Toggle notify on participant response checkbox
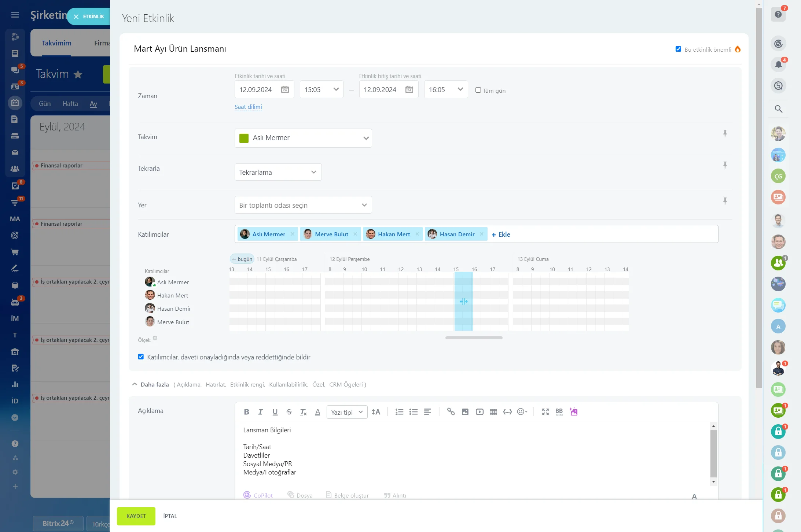This screenshot has width=801, height=532. 141,357
